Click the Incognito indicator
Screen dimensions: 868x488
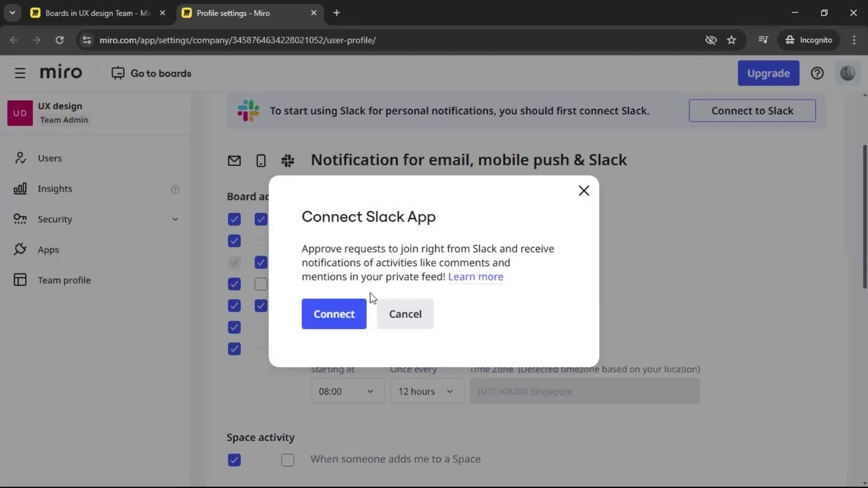point(809,40)
